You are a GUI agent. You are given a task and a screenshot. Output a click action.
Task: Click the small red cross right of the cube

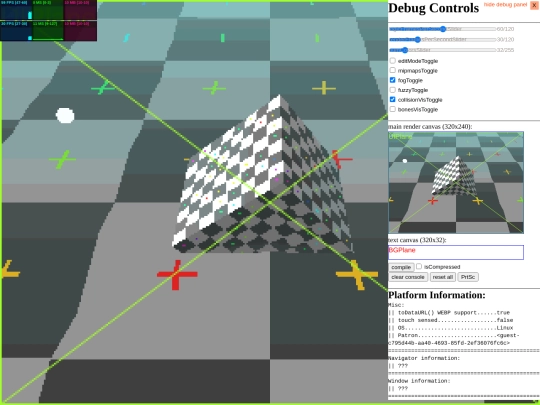(x=341, y=159)
